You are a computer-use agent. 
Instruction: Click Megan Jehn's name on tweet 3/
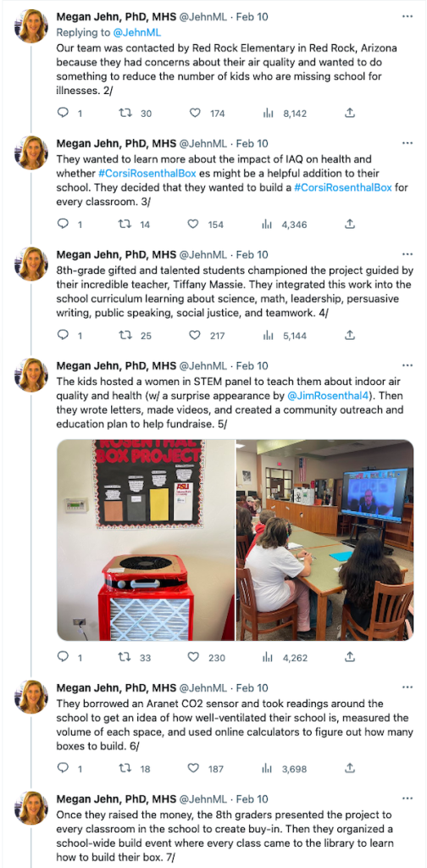(116, 144)
